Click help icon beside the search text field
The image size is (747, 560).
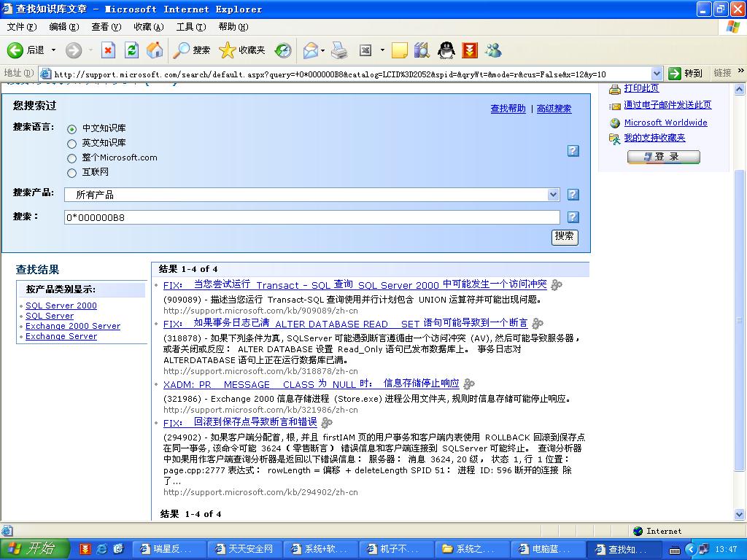click(573, 217)
